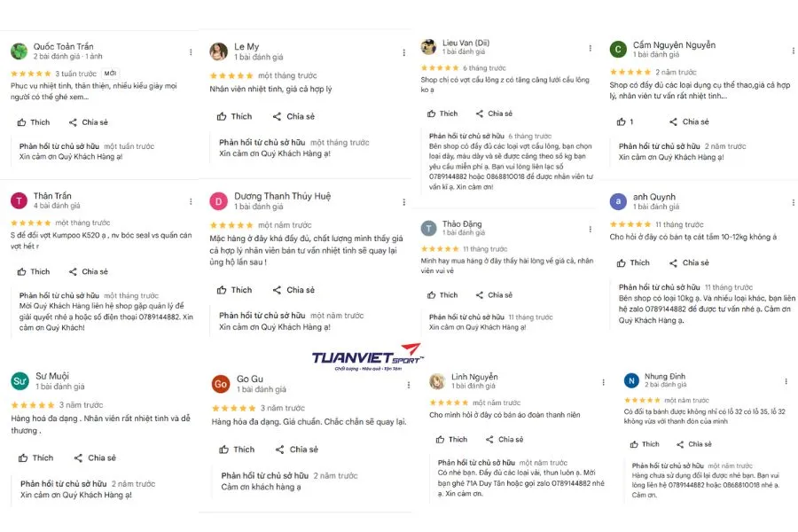Open three-dot menu on Cẩm Nguyên Nguyễn's review
The width and height of the screenshot is (798, 532).
[x=786, y=50]
